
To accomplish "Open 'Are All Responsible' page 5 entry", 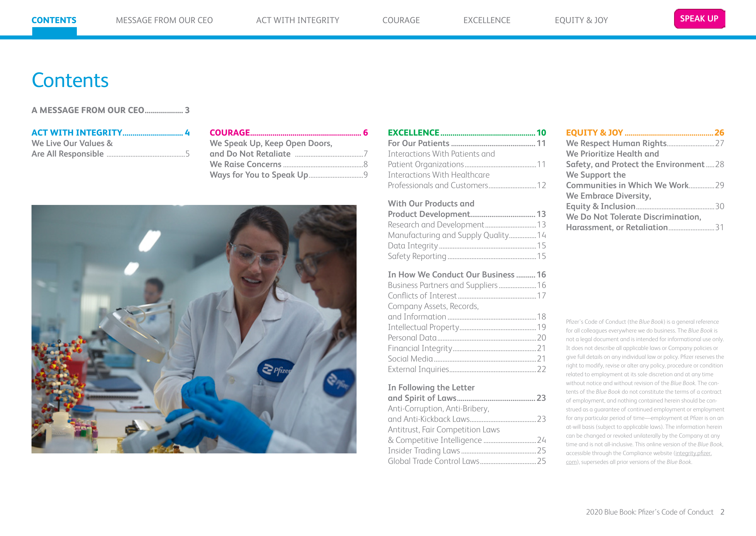I will 110,154.
